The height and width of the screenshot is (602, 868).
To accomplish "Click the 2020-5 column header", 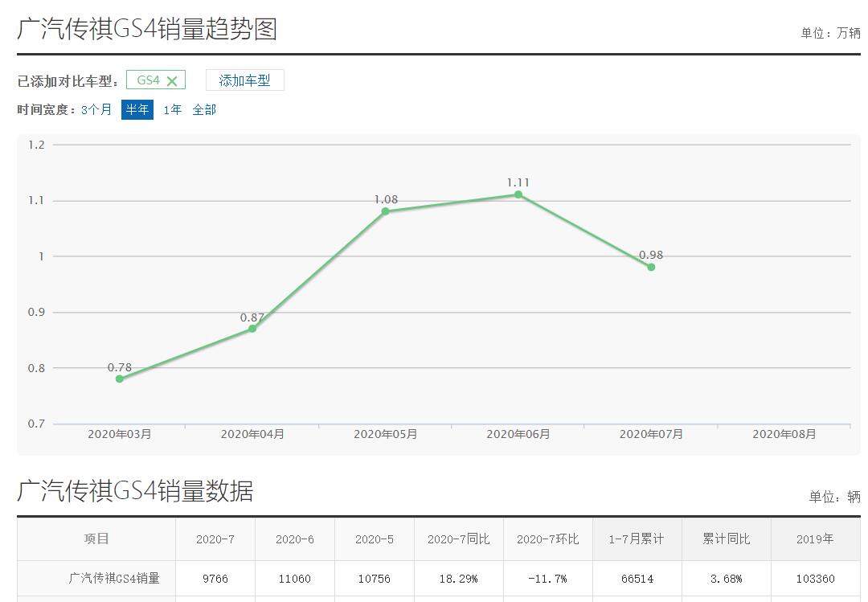I will (x=375, y=539).
